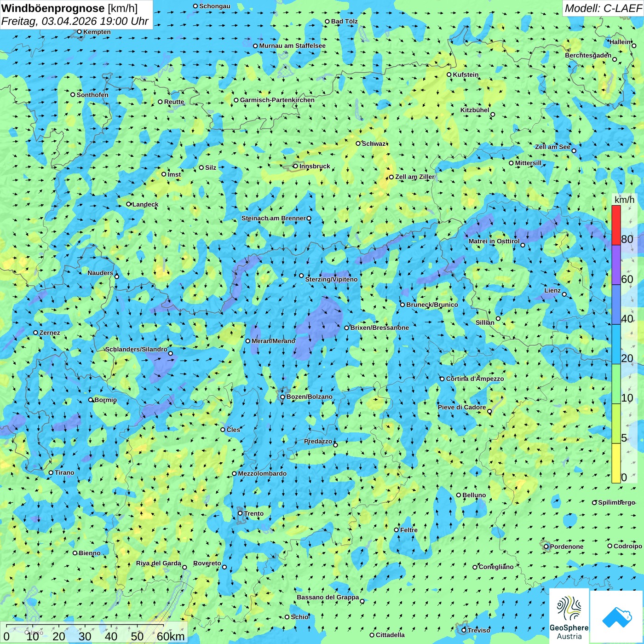Click the red 80 km/h legend color
The image size is (644, 644).
point(616,225)
